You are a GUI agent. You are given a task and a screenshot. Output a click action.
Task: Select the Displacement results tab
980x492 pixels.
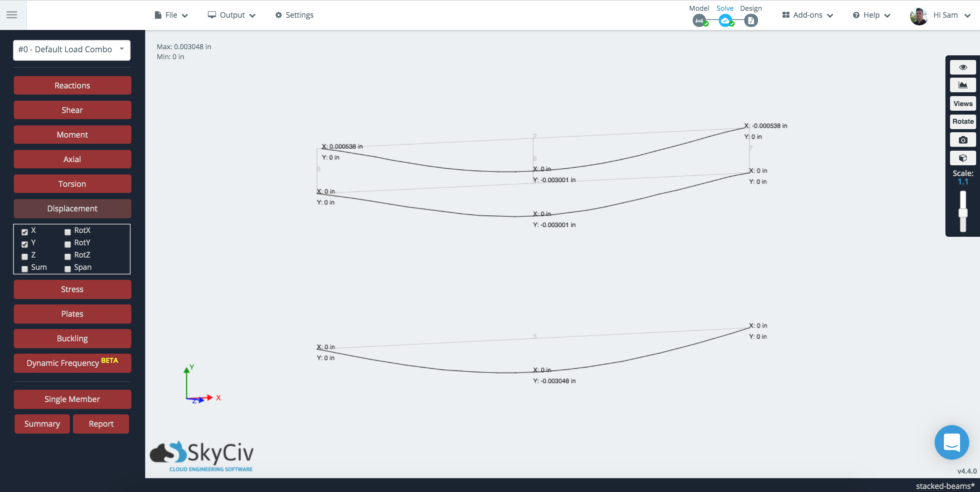71,208
